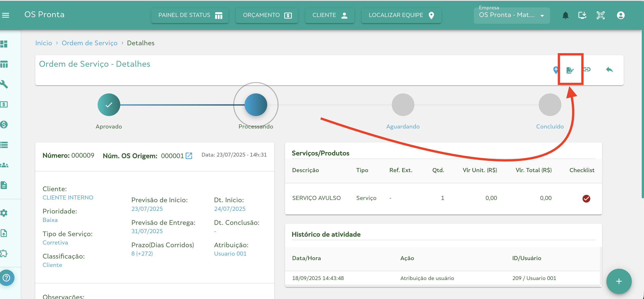The height and width of the screenshot is (299, 644).
Task: Click the Aprovado status check circle
Action: click(x=108, y=105)
